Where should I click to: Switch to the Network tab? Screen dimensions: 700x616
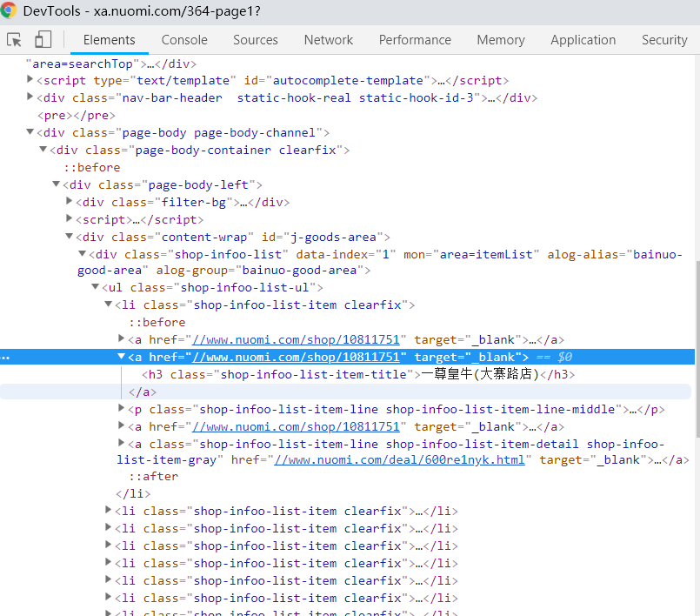(x=329, y=40)
